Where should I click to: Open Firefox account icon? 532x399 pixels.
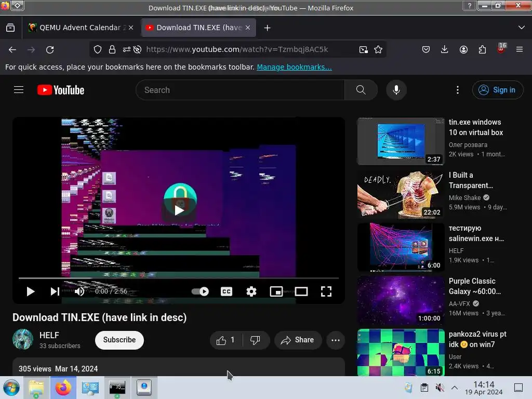463,49
